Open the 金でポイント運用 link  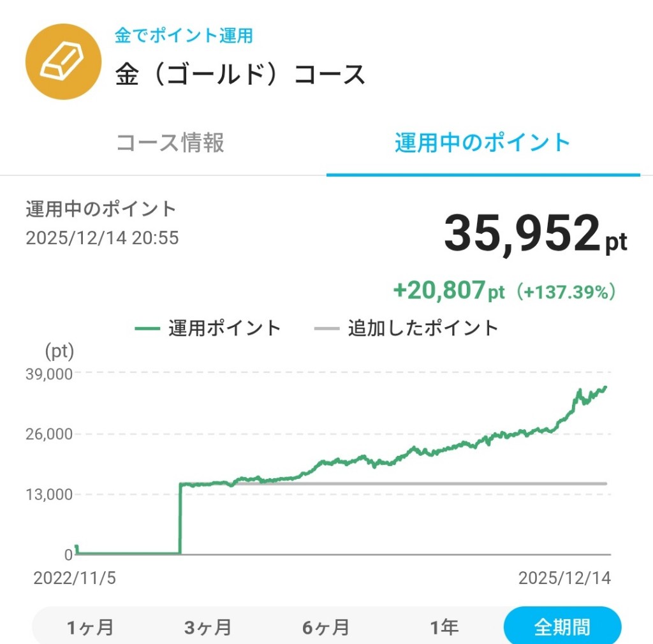(184, 36)
